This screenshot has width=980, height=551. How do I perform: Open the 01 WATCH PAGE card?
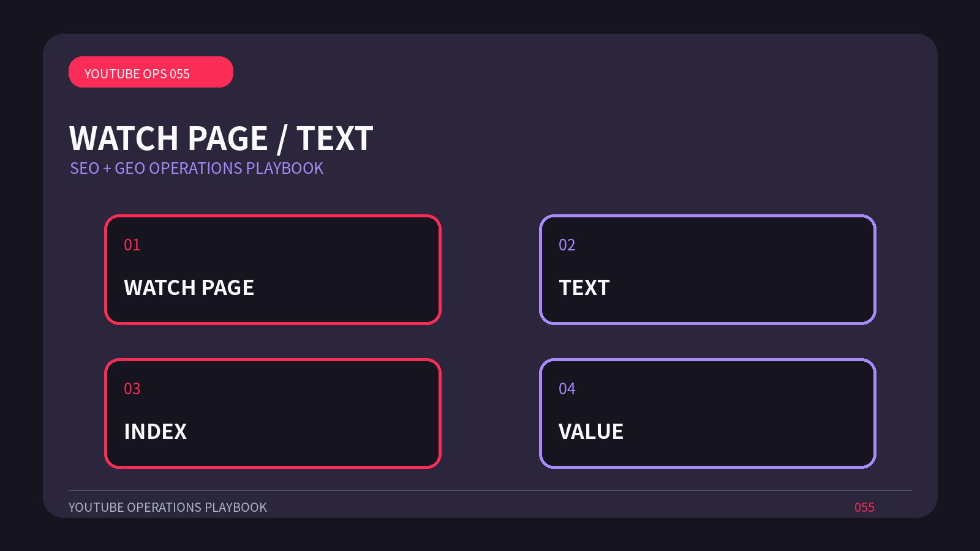[273, 269]
